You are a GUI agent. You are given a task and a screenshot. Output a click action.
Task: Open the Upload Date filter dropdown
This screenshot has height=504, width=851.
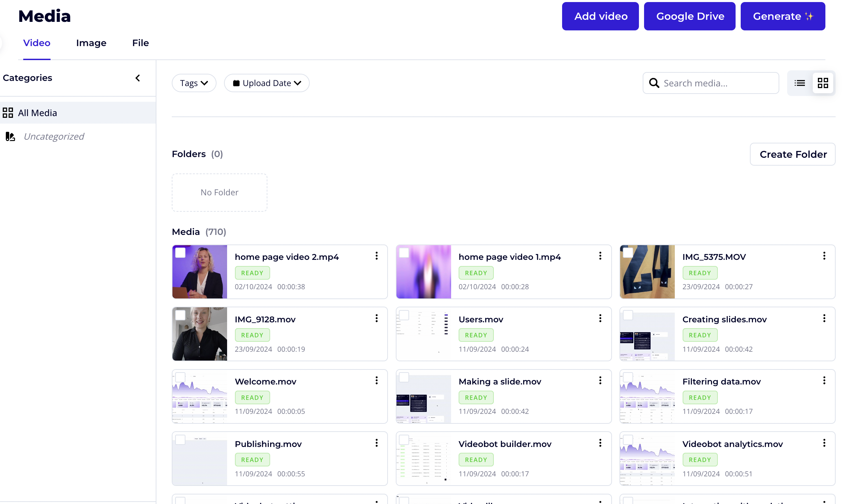coord(267,83)
